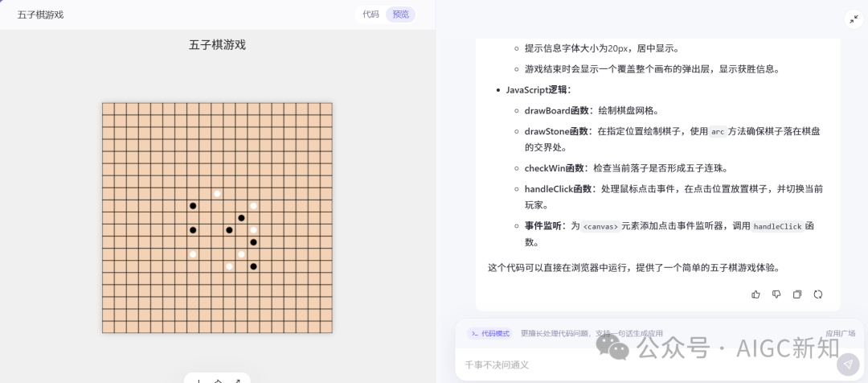Screen dimensions: 868x383
Task: Click the bold 事件监听 text
Action: (x=542, y=225)
